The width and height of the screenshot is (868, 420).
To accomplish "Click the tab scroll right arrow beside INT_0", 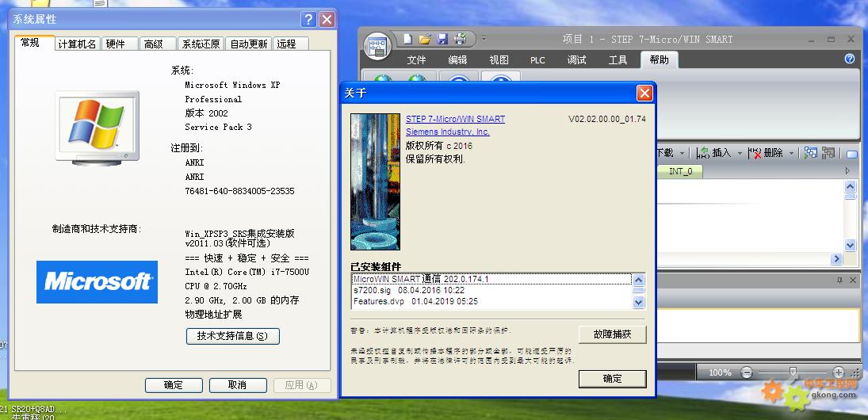I will click(x=847, y=171).
